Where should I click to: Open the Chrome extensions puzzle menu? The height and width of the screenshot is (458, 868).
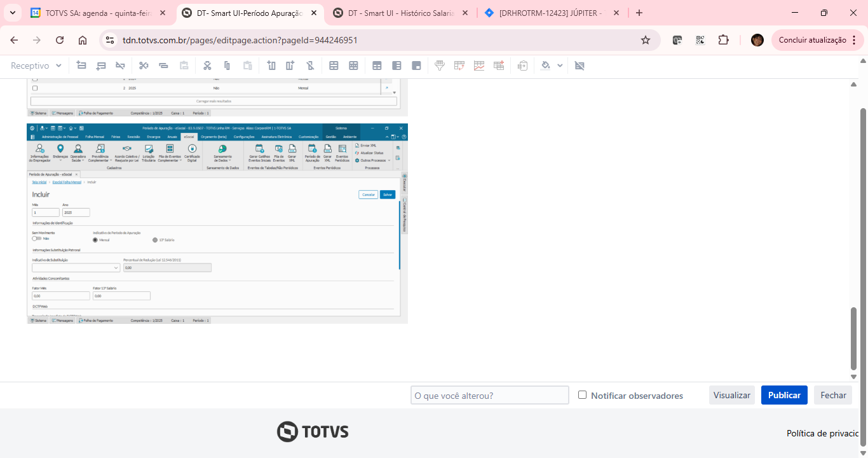click(x=723, y=40)
